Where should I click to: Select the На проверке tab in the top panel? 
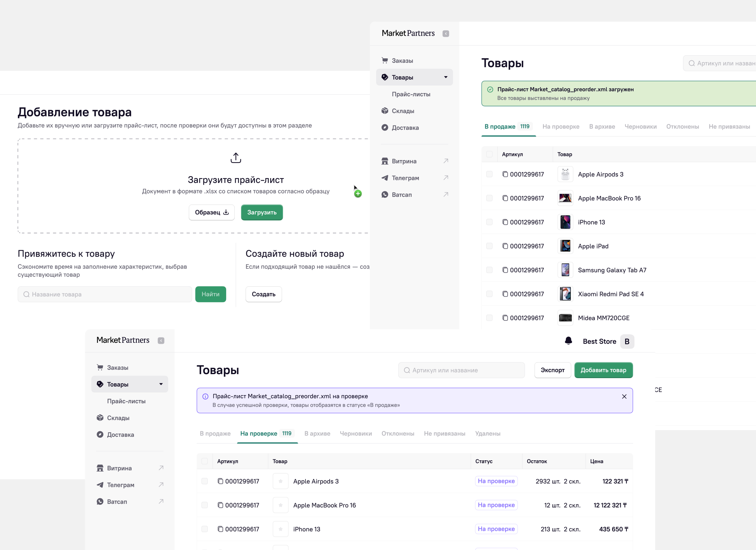click(561, 126)
